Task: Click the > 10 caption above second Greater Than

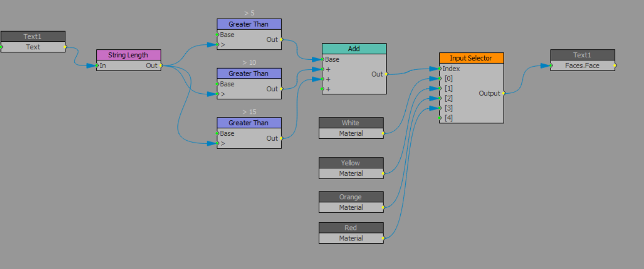Action: [249, 62]
